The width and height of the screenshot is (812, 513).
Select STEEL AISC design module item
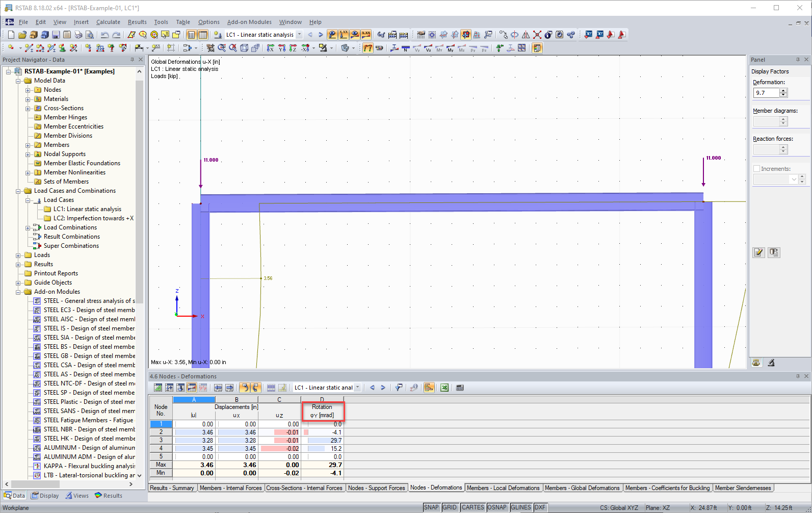(89, 319)
